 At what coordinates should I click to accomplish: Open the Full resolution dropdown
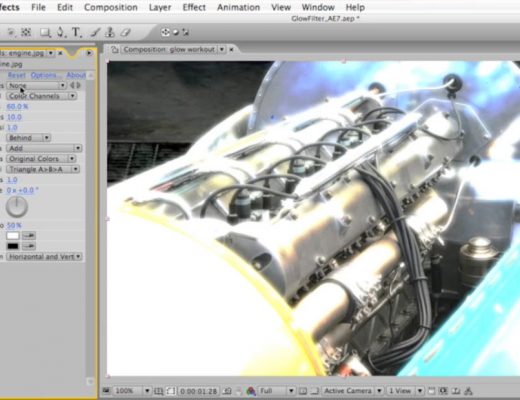pyautogui.click(x=276, y=391)
